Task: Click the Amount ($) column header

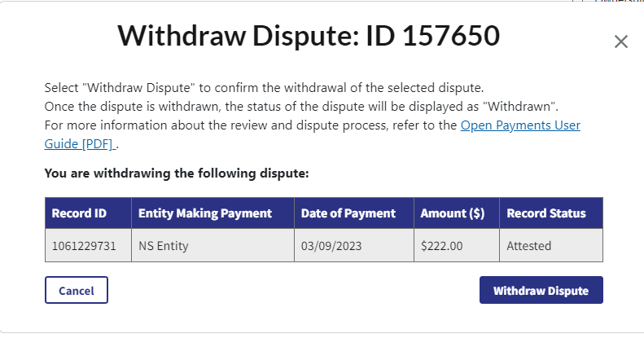Action: pos(452,213)
